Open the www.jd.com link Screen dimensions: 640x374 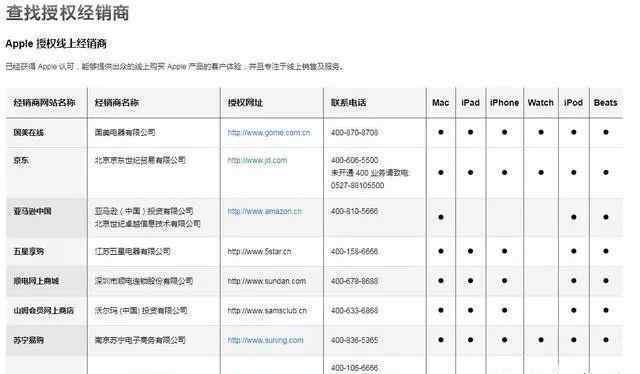click(x=257, y=160)
